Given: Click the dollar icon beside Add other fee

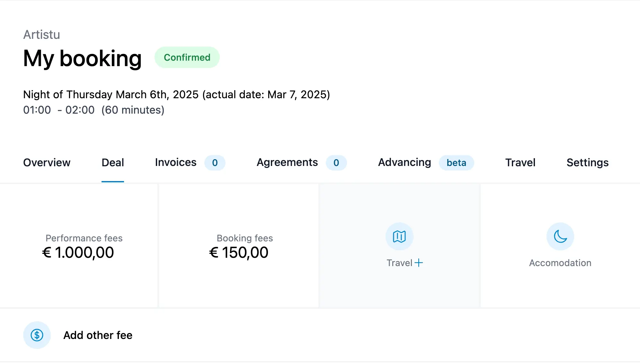Looking at the screenshot, I should tap(37, 335).
